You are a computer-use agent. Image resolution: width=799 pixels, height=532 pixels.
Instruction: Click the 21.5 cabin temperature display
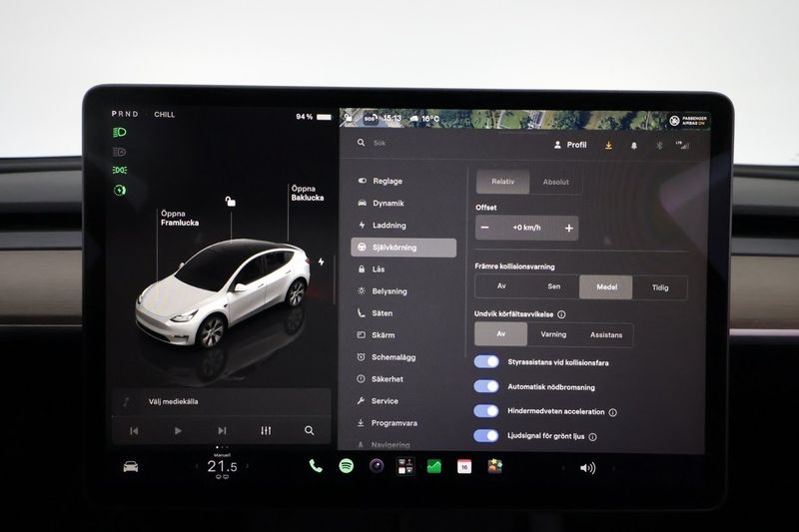222,466
